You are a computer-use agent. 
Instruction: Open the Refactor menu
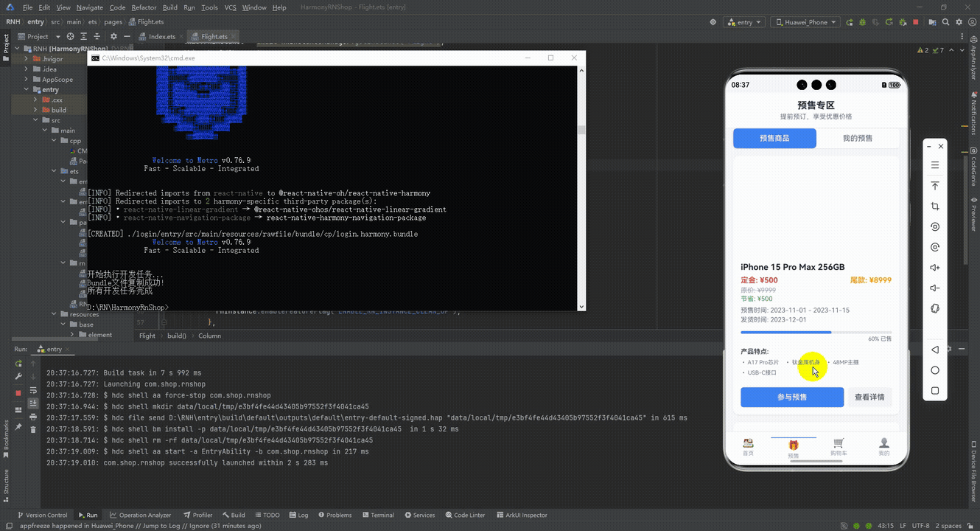(144, 7)
